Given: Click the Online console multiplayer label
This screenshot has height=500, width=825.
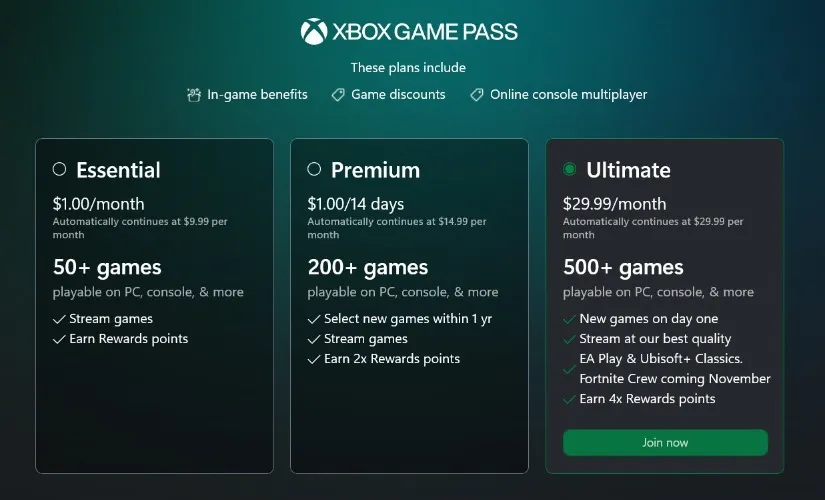Looking at the screenshot, I should (x=568, y=95).
